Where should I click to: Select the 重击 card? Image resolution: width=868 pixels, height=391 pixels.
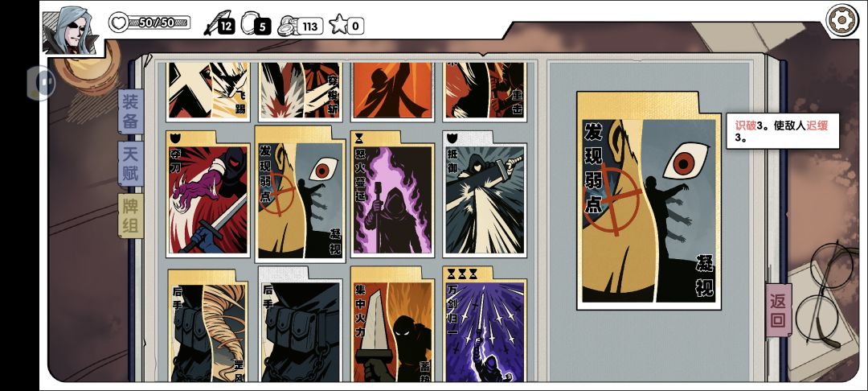coord(485,91)
